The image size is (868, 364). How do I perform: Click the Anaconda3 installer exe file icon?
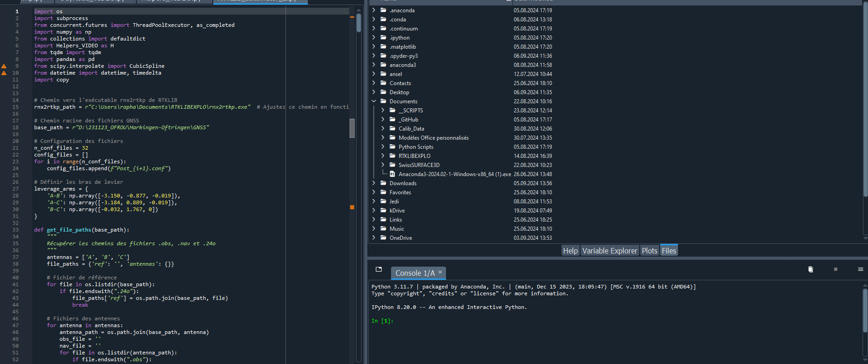[x=392, y=174]
